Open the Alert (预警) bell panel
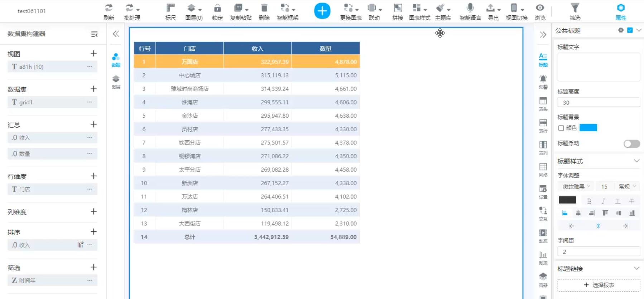 [543, 82]
